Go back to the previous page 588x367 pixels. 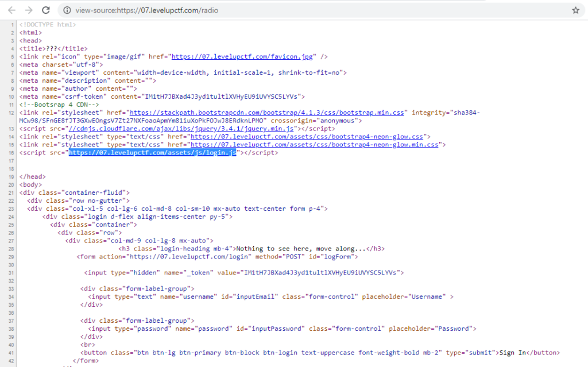11,10
